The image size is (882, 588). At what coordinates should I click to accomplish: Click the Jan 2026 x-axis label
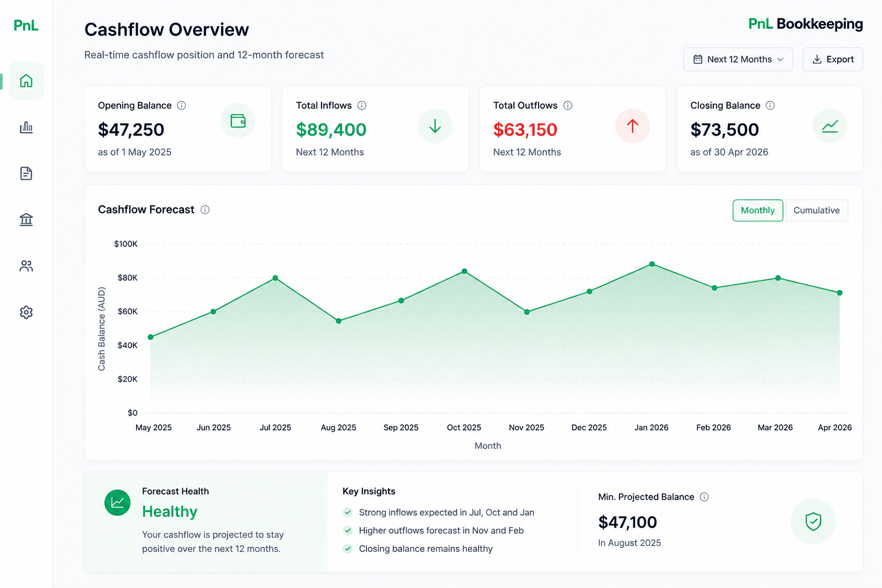point(651,428)
